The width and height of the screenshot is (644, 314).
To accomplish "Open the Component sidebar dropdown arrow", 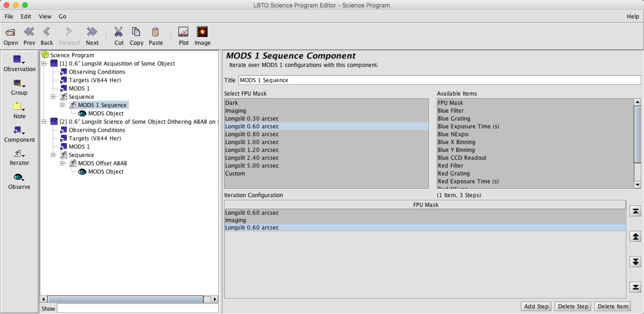I will (23, 133).
